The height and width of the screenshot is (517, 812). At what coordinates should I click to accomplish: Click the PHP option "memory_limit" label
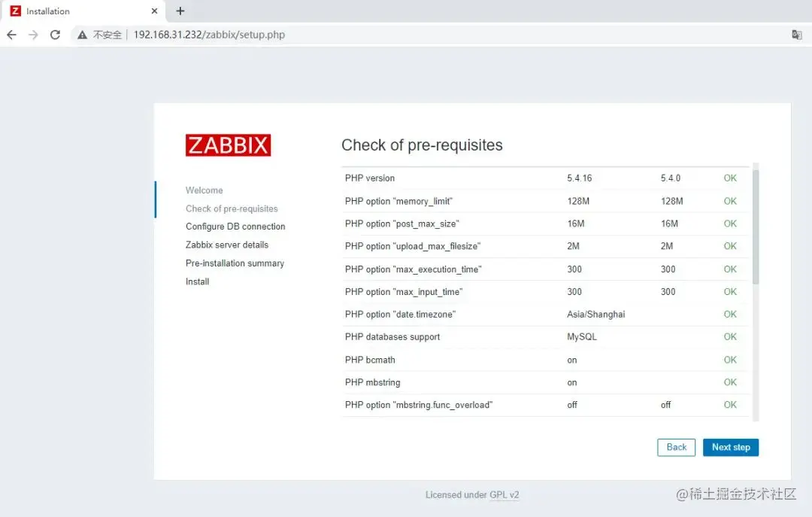[398, 201]
